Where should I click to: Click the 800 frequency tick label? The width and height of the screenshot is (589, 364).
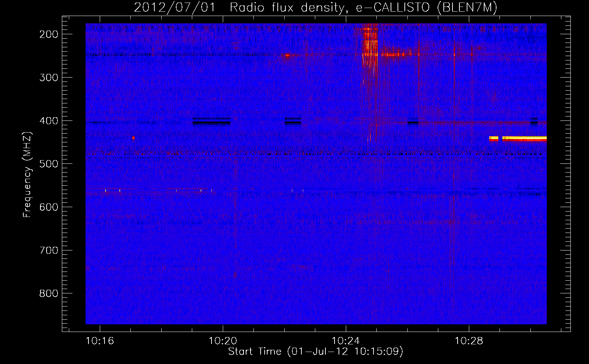tap(48, 293)
